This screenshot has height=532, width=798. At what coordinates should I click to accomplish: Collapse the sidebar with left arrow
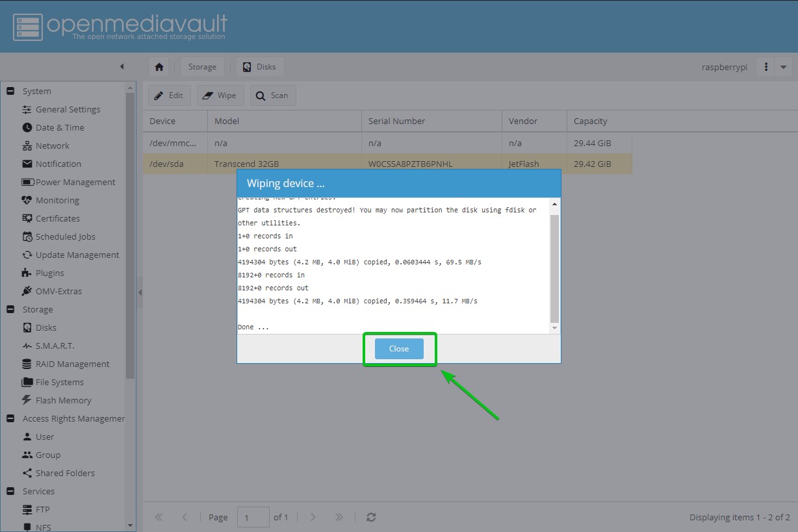(122, 67)
